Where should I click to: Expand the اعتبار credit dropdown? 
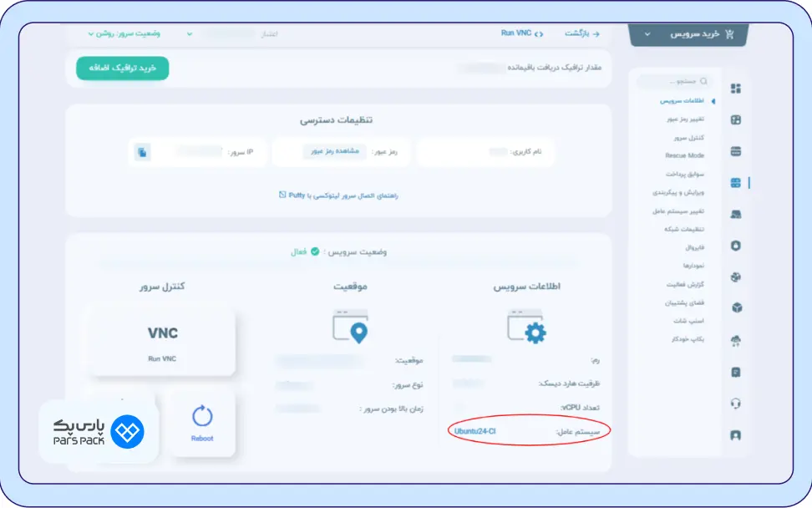232,34
